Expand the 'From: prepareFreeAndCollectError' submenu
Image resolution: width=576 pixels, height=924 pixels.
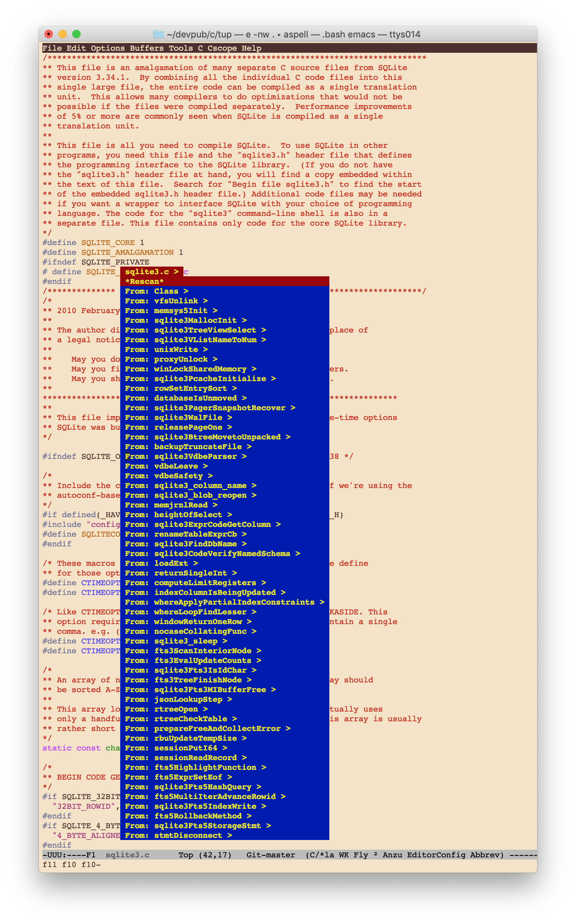pos(225,728)
